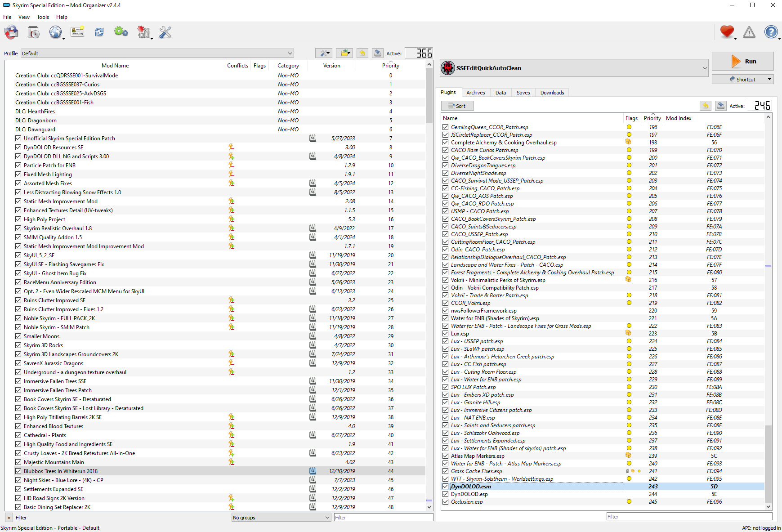782x532 pixels.
Task: Sort the plugin list
Action: [457, 106]
